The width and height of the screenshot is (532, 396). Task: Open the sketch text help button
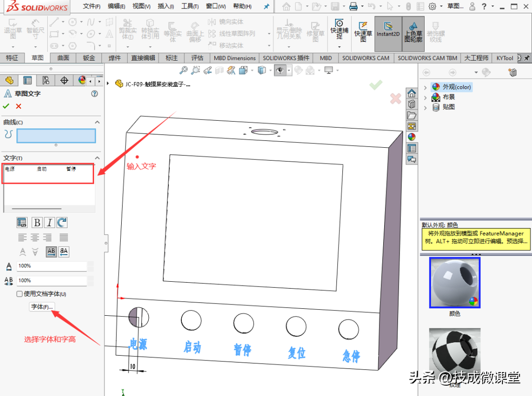[x=95, y=94]
